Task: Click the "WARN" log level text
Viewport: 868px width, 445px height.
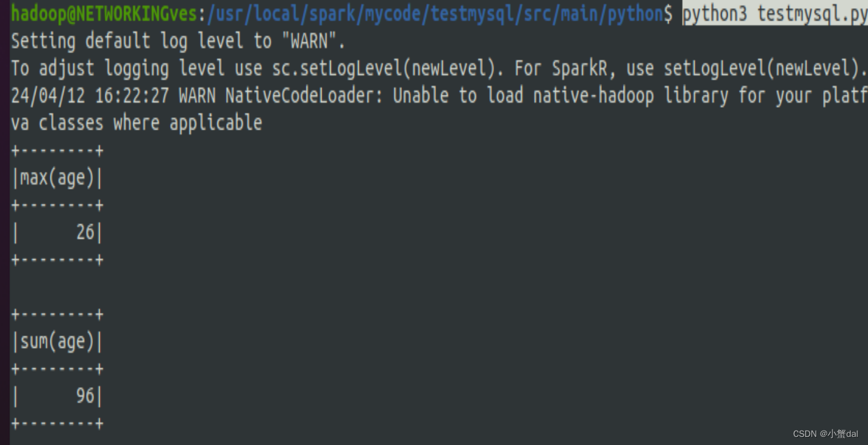Action: [x=309, y=42]
